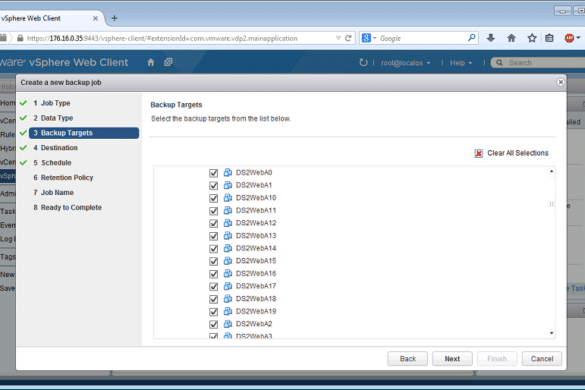
Task: Click the VM icon beside DS2WebA12
Action: [x=228, y=223]
